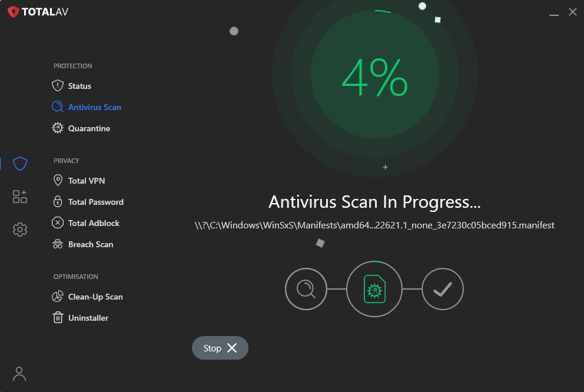Click the TotalAV shield logo
This screenshot has width=584, height=392.
coord(13,12)
